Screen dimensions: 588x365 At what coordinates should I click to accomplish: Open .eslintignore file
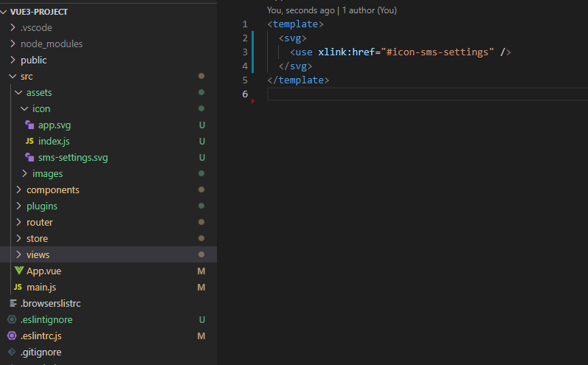coord(46,320)
